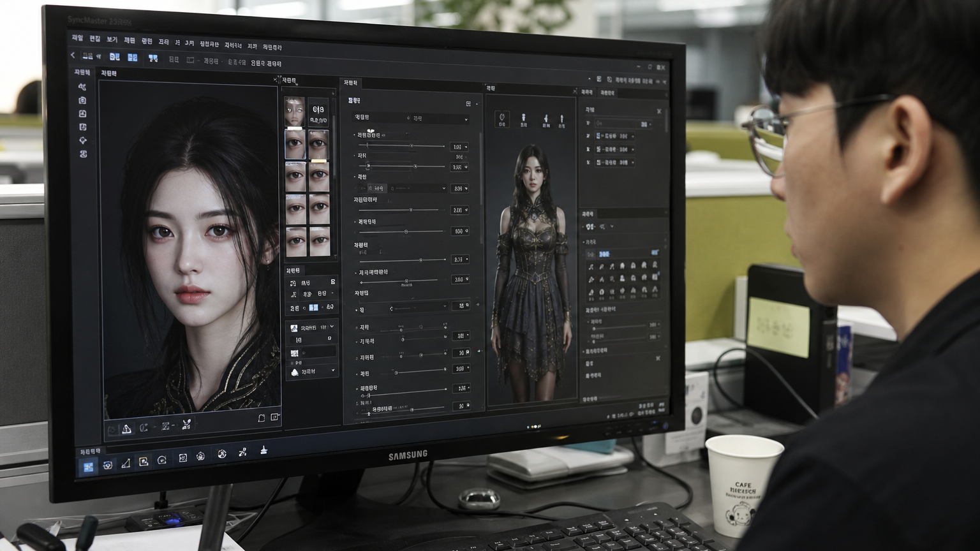Select the topmost tool in the left tool strip
The width and height of the screenshot is (980, 551).
(x=82, y=86)
